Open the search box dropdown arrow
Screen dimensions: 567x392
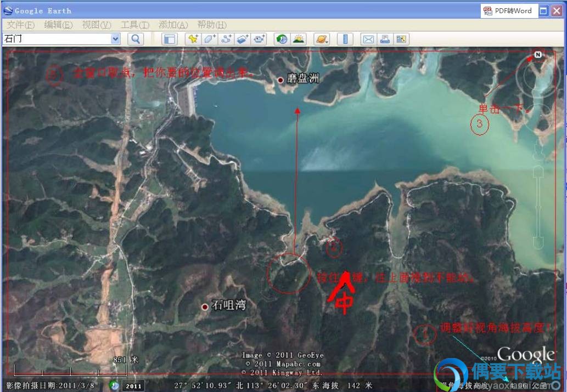pos(115,39)
